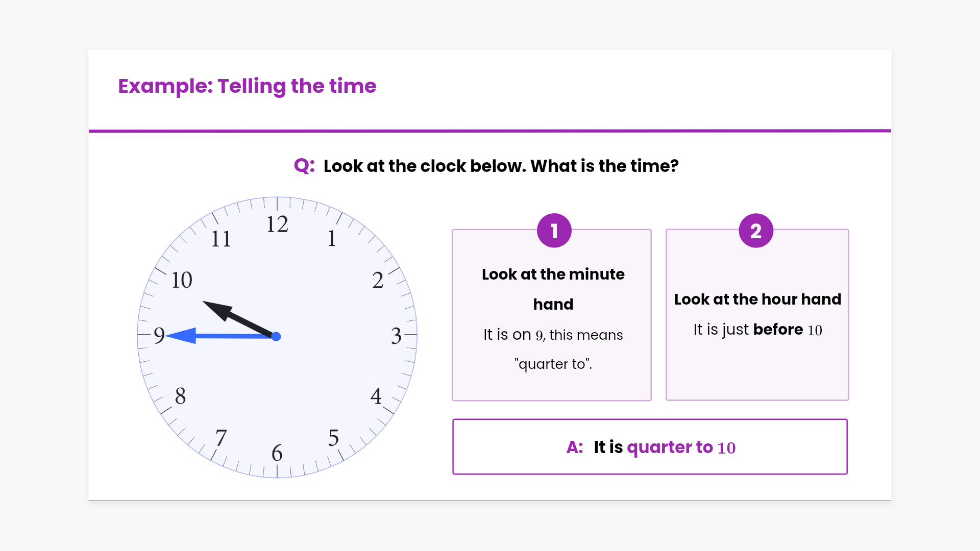Select number 3 on the clock face

click(396, 336)
